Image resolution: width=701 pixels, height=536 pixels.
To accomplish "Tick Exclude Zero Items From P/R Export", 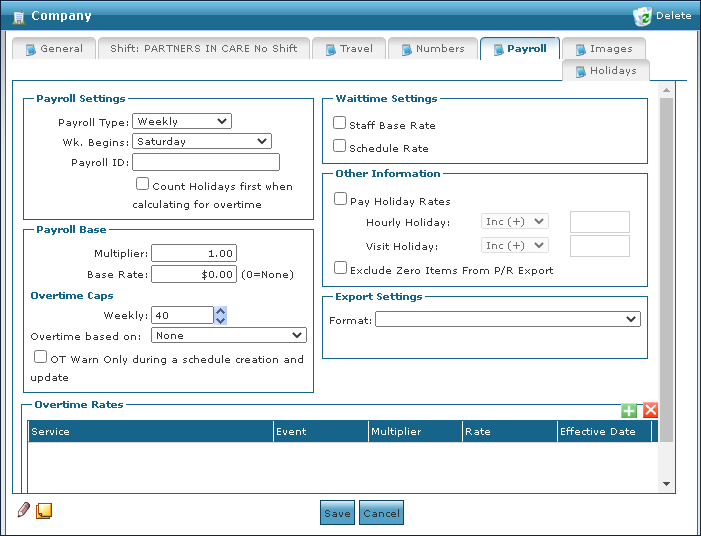I will pyautogui.click(x=340, y=268).
